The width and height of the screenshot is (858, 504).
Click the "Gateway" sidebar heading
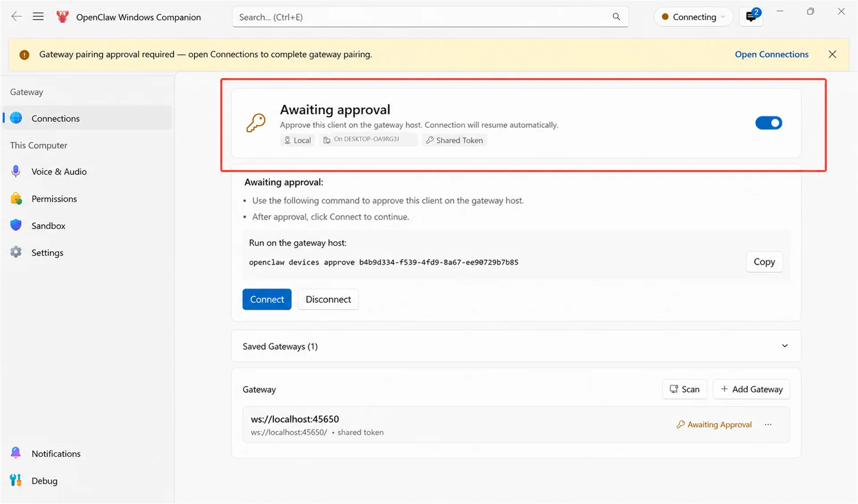pyautogui.click(x=26, y=92)
